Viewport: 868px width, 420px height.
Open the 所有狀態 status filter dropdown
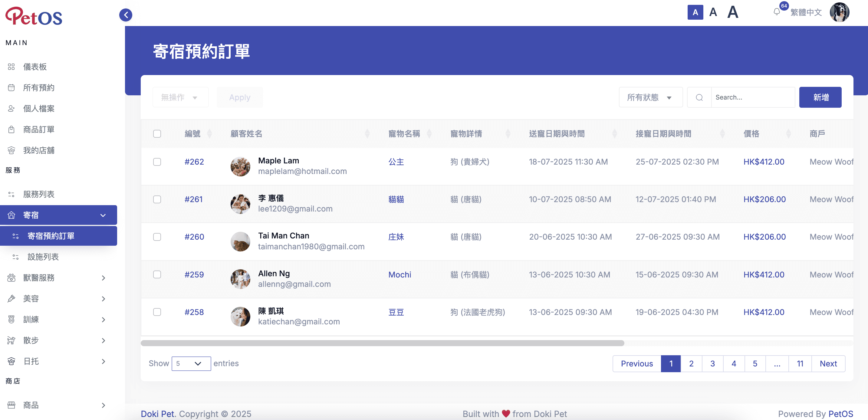(651, 97)
